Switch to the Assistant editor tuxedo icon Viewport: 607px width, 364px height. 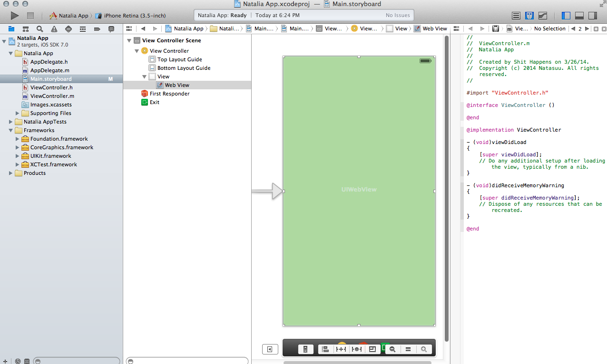529,16
